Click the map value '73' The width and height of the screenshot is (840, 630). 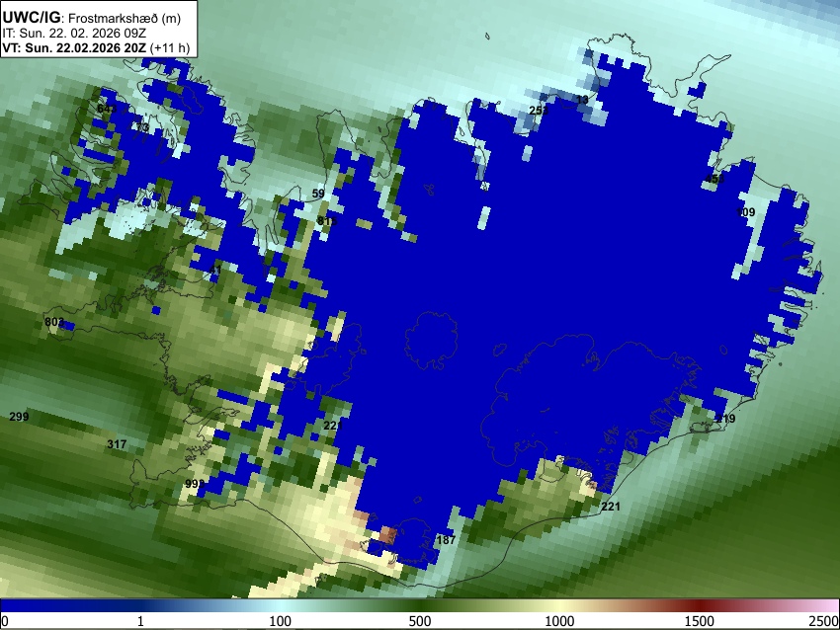[142, 126]
